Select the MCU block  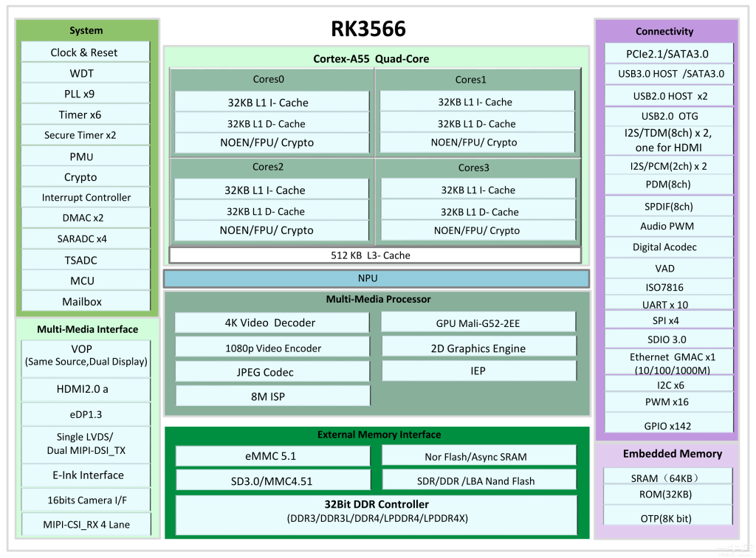86,281
